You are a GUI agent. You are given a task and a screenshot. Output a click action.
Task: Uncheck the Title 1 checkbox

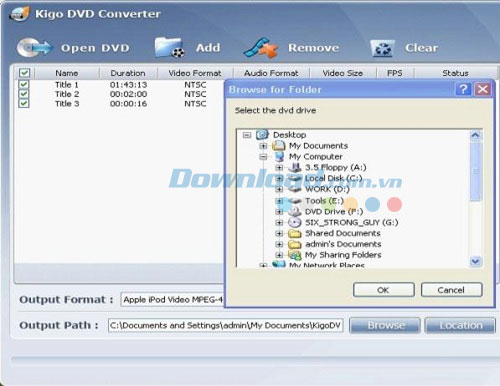tap(24, 84)
